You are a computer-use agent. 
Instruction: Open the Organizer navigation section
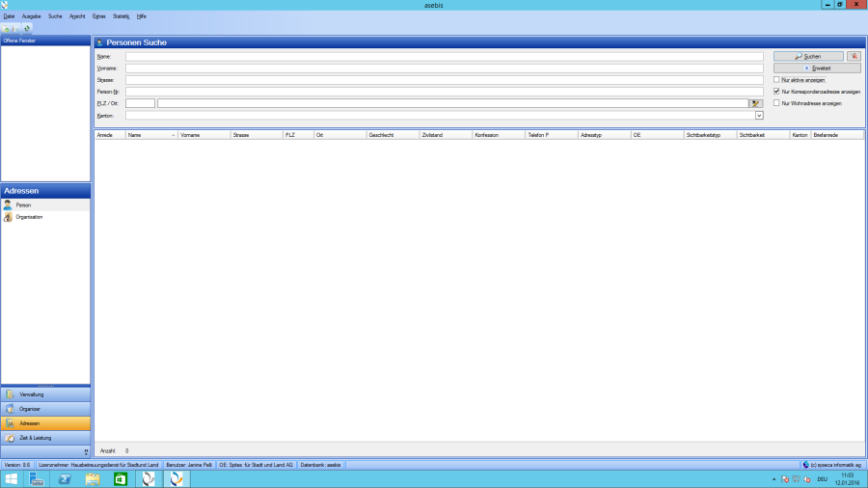pos(45,409)
